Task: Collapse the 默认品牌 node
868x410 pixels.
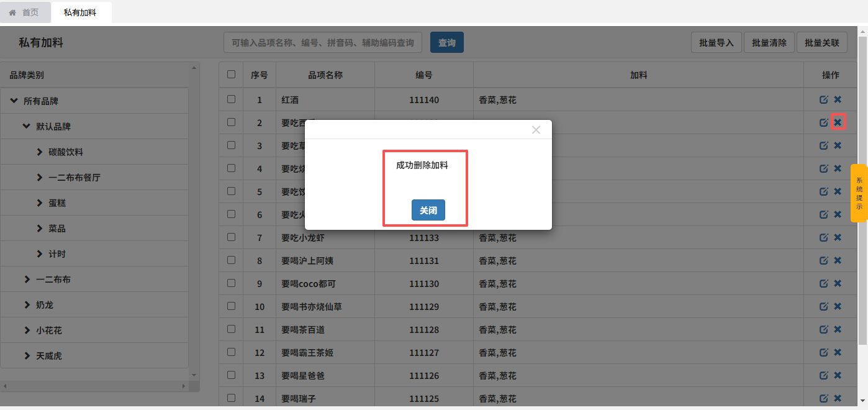Action: point(26,126)
